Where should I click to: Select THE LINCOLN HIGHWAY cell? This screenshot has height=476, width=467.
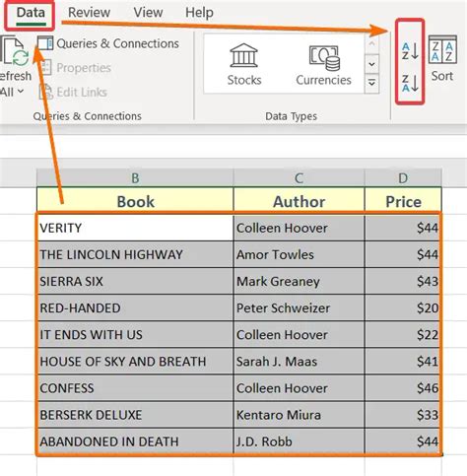tap(135, 254)
